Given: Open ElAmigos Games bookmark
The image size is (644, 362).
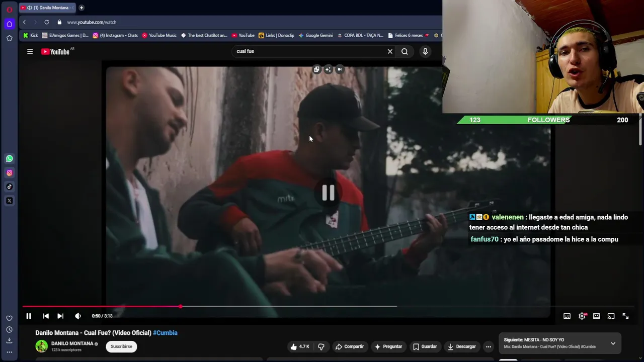Looking at the screenshot, I should [65, 35].
